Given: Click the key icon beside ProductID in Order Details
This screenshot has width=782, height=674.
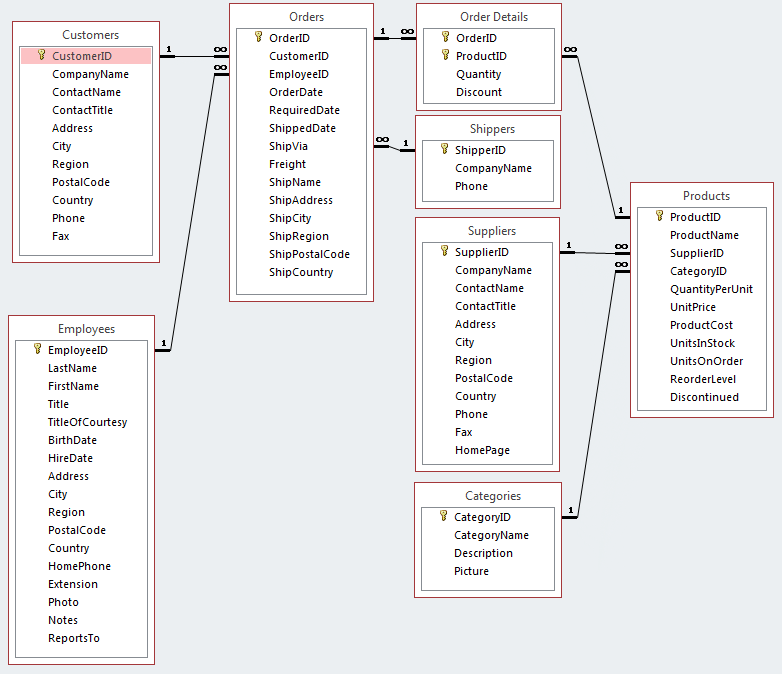Looking at the screenshot, I should 445,56.
